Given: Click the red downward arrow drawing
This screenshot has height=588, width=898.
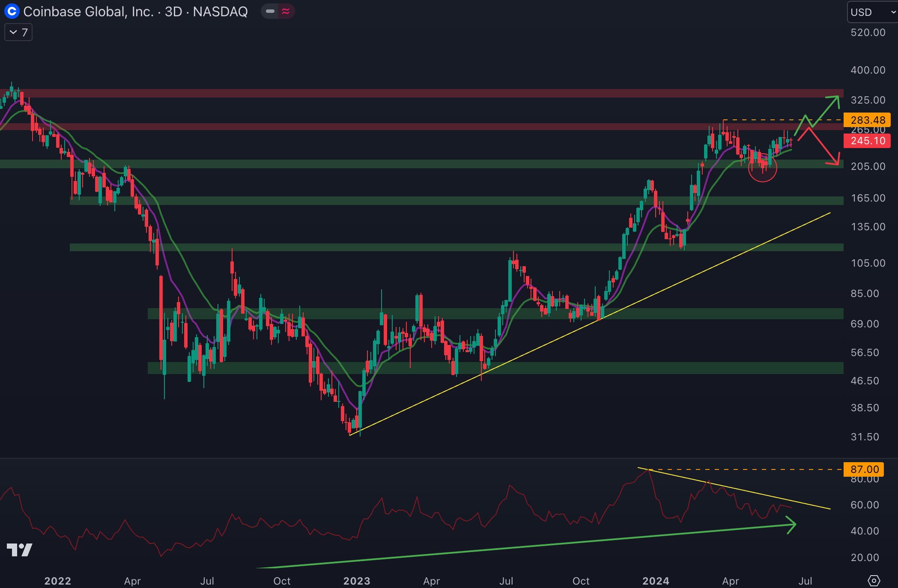Looking at the screenshot, I should [x=824, y=147].
